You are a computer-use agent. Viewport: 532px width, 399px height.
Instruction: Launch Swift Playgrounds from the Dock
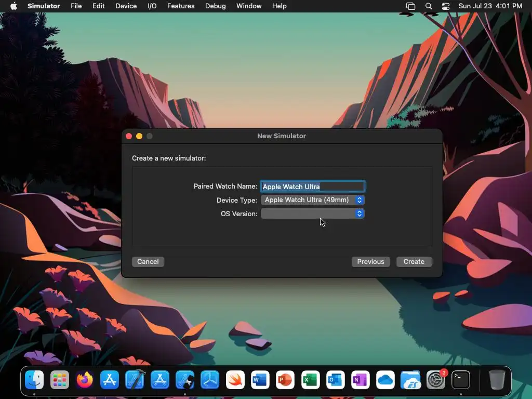point(235,380)
